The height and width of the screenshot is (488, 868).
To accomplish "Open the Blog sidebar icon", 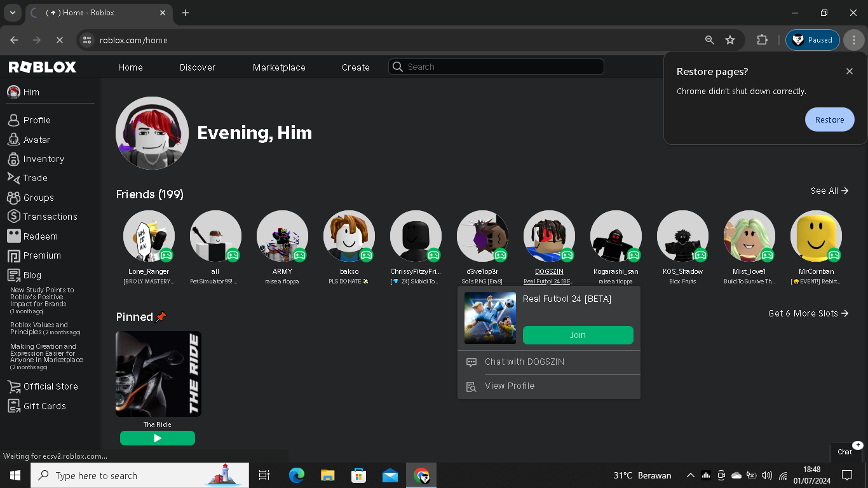I will click(x=13, y=275).
